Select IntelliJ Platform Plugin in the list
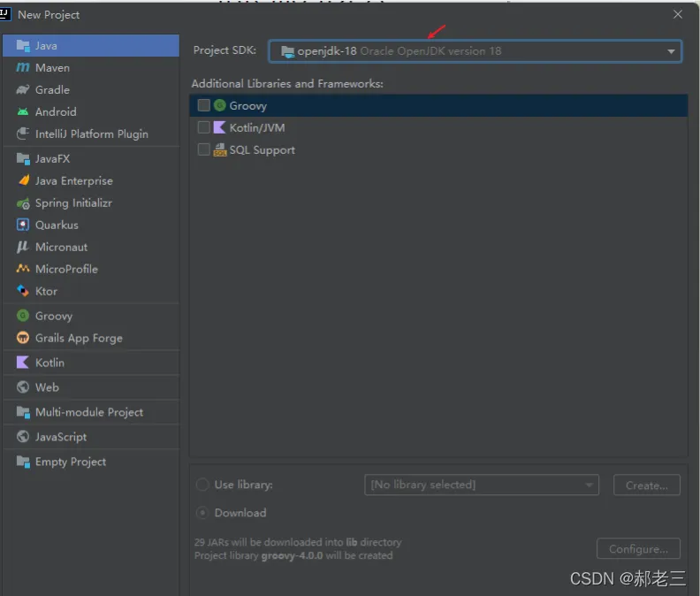 [91, 134]
